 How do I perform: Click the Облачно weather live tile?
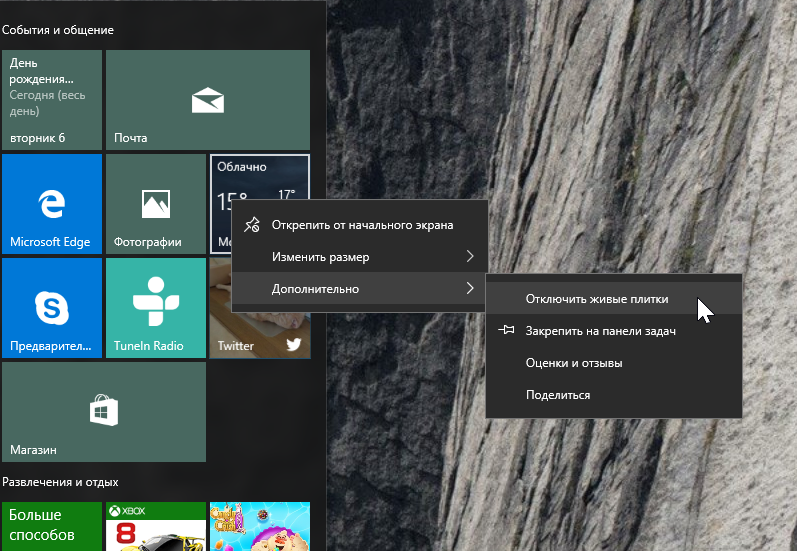pyautogui.click(x=260, y=175)
